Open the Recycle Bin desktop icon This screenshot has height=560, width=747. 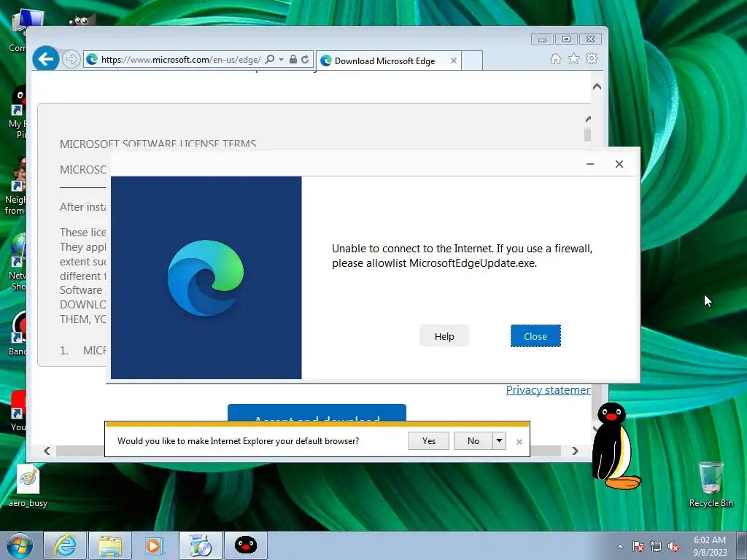[711, 485]
